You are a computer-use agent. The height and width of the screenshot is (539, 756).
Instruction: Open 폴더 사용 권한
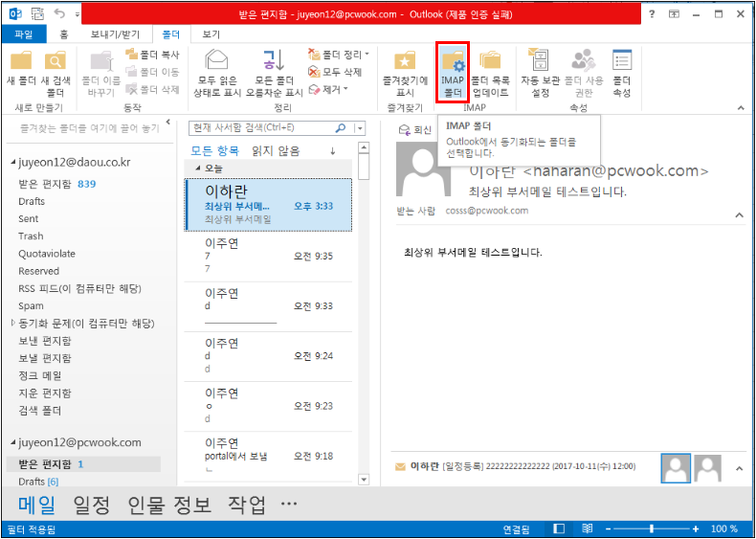click(584, 73)
